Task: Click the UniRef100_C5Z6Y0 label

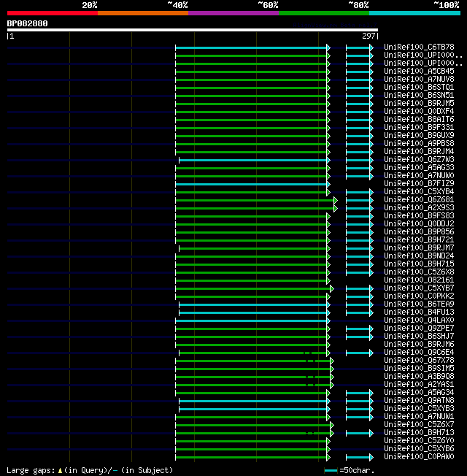Action: click(x=419, y=441)
